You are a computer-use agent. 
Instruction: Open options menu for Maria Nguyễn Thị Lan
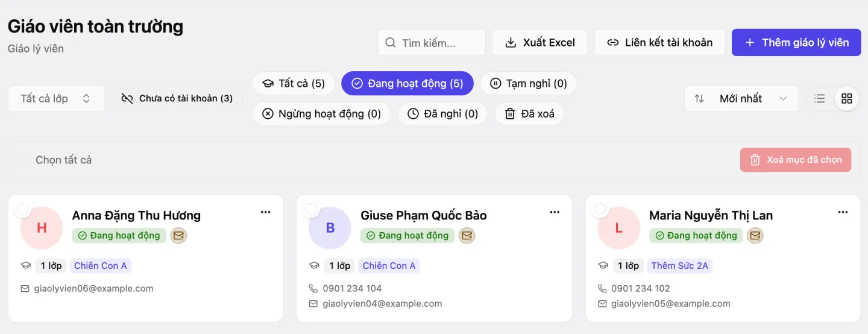click(x=843, y=212)
